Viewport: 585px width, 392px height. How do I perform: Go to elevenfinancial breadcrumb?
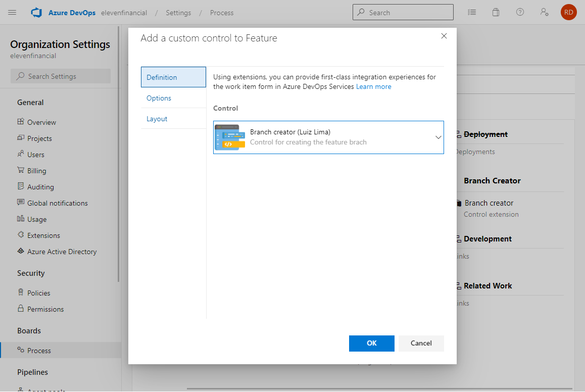124,13
